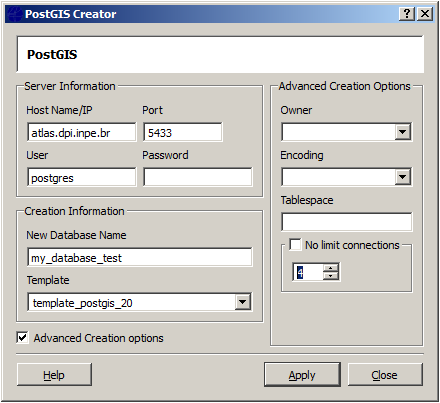The width and height of the screenshot is (440, 403).
Task: Open the Owner dropdown list
Action: pyautogui.click(x=403, y=132)
